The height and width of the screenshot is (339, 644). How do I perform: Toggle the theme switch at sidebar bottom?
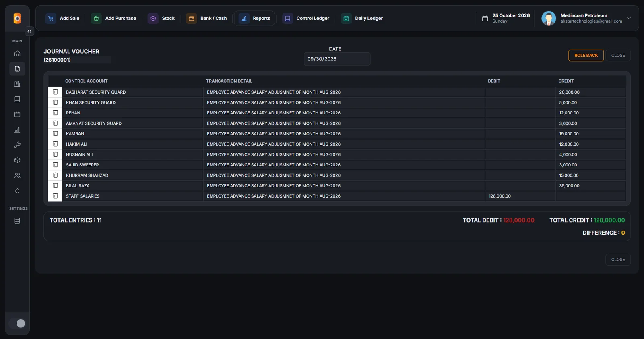(17, 323)
